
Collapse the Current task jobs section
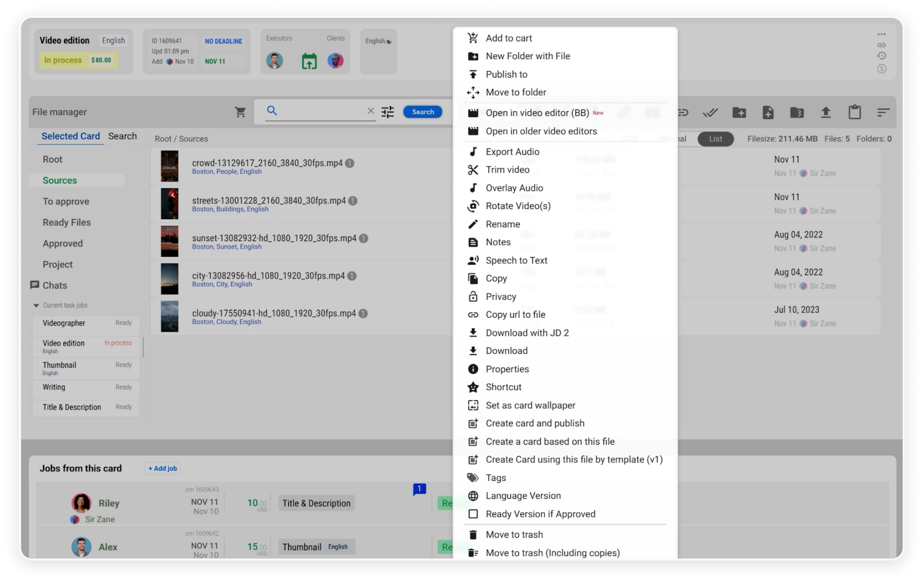pos(36,305)
